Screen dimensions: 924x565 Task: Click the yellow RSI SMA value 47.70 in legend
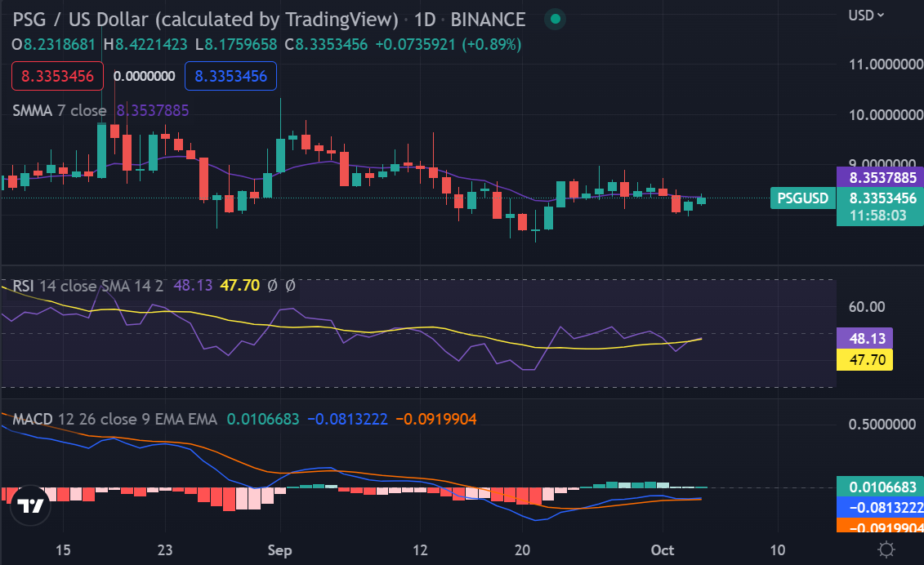(x=240, y=286)
